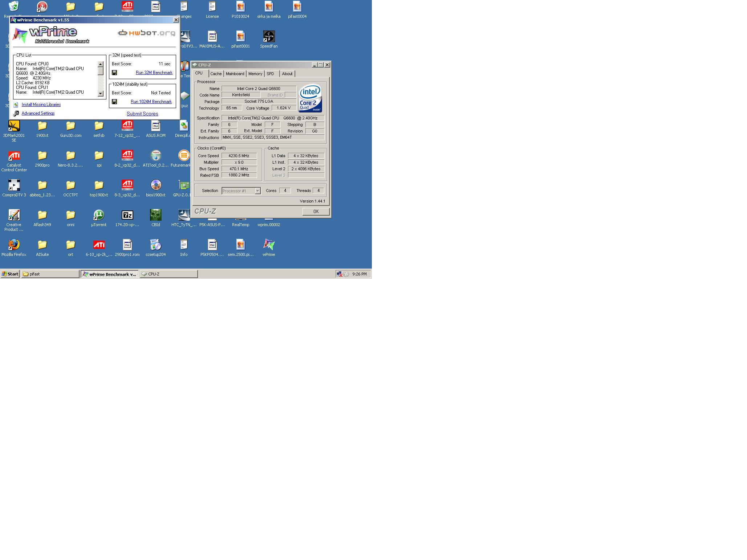Select the 3DMark2001 SE desktop icon
Image resolution: width=747 pixels, height=560 pixels.
[x=14, y=131]
